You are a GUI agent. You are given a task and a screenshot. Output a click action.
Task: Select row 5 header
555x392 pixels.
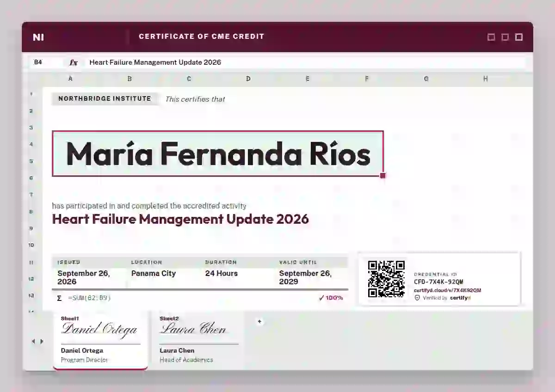[x=31, y=161]
